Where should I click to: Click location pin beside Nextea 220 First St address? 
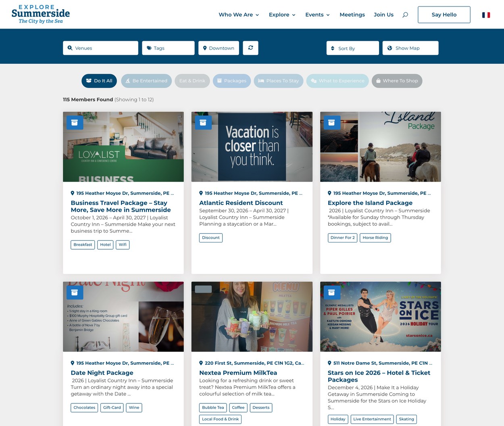pyautogui.click(x=201, y=363)
